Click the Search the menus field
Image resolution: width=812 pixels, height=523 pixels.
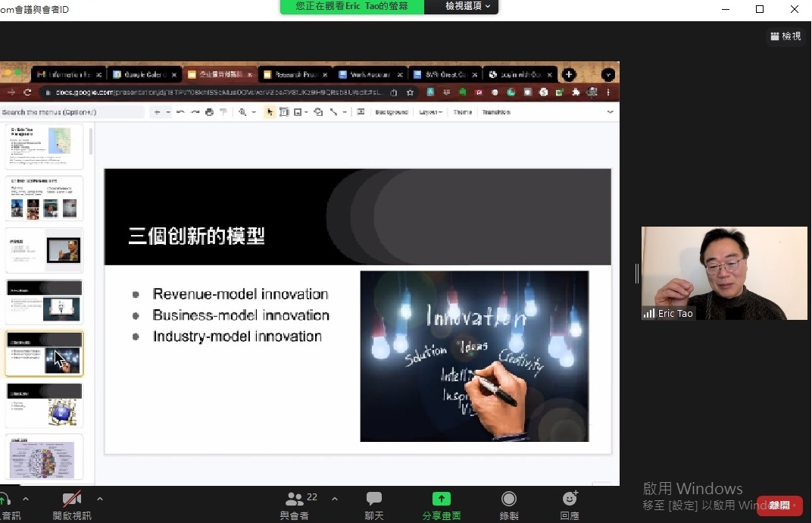coord(72,112)
